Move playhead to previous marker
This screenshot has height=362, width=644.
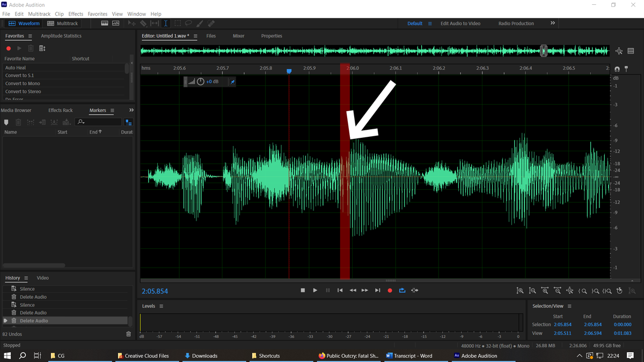[x=340, y=290]
